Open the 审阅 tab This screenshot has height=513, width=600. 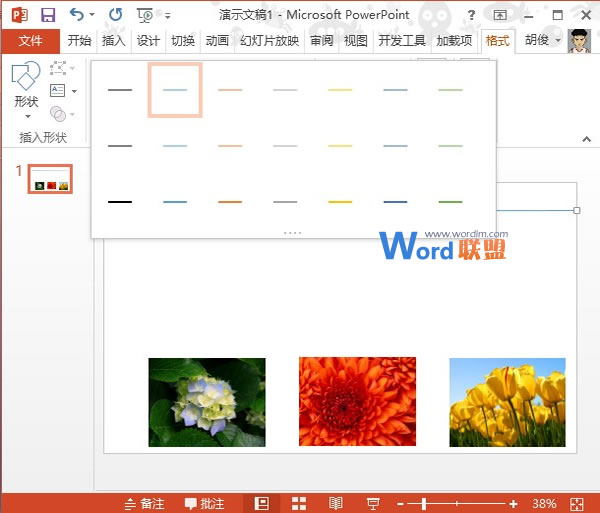tap(321, 41)
